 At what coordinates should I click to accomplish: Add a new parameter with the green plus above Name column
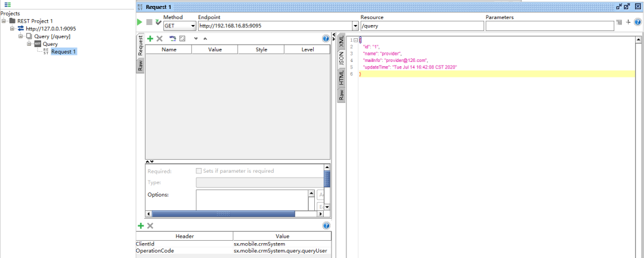coord(150,38)
